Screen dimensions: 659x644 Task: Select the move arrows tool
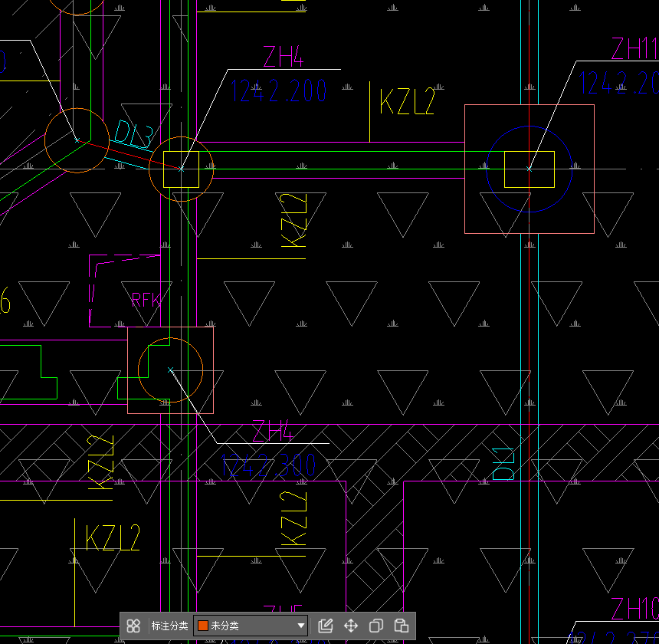point(351,626)
